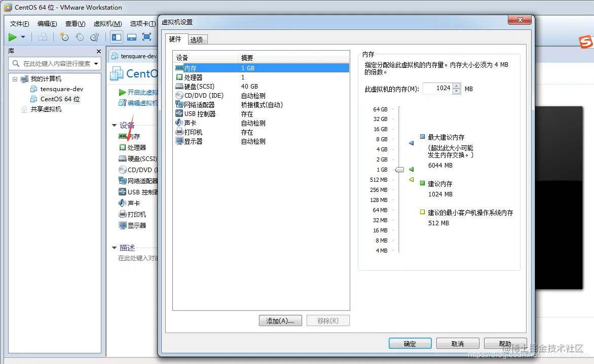Image resolution: width=594 pixels, height=364 pixels.
Task: Click 桥接模式(自动) summary cell
Action: (262, 105)
